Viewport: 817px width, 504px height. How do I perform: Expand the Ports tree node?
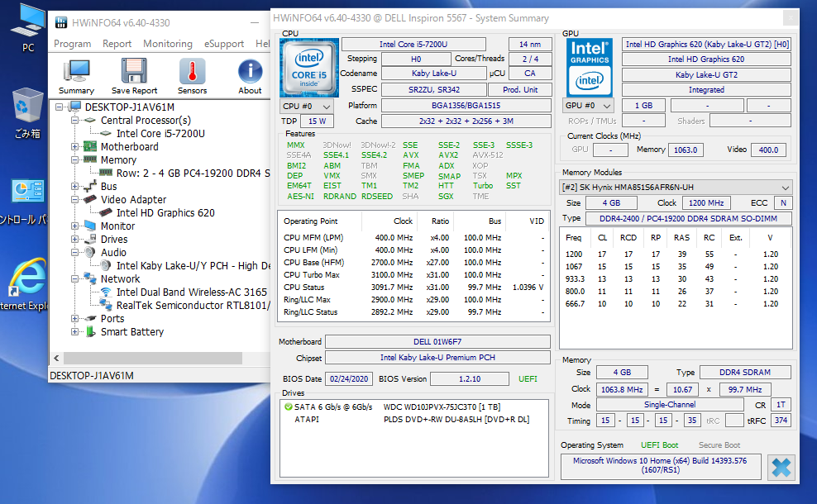pyautogui.click(x=74, y=319)
